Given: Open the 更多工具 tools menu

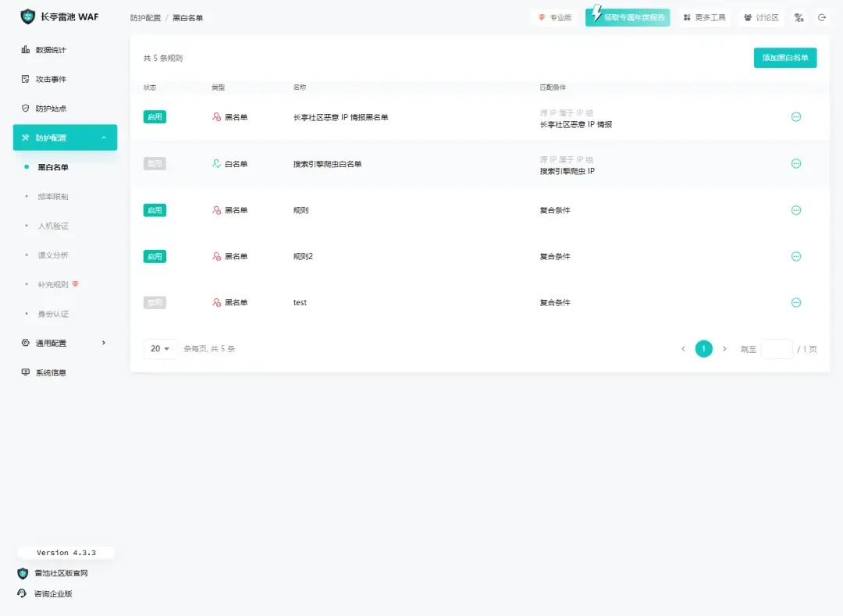Looking at the screenshot, I should (703, 17).
